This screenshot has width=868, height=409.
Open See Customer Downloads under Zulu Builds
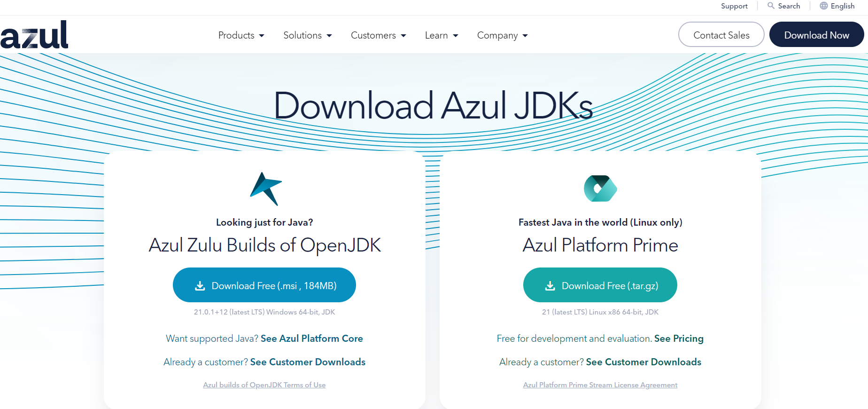pyautogui.click(x=308, y=362)
